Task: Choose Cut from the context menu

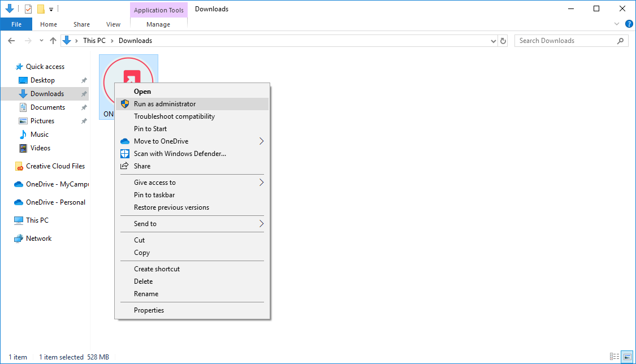Action: [x=192, y=240]
